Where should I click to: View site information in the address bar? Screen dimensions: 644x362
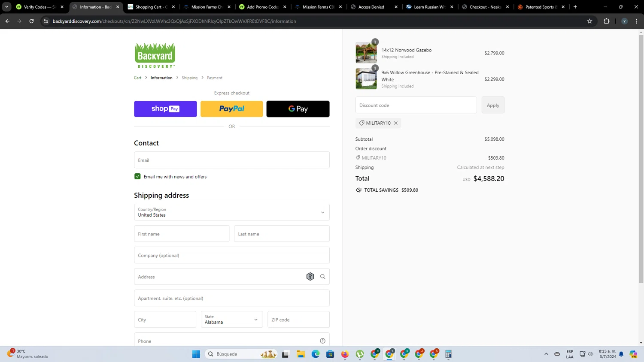tap(46, 21)
